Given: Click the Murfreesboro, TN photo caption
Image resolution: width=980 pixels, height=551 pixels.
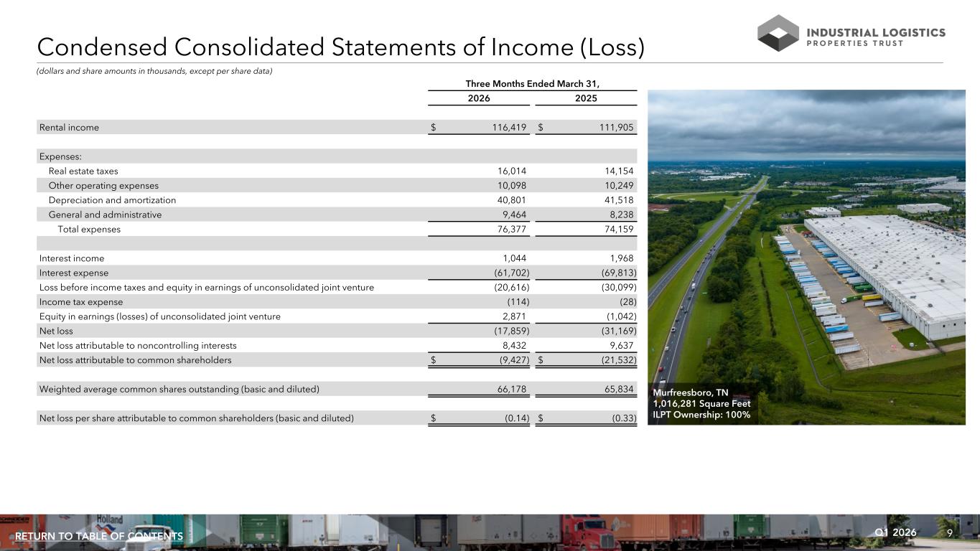Looking at the screenshot, I should click(x=701, y=404).
